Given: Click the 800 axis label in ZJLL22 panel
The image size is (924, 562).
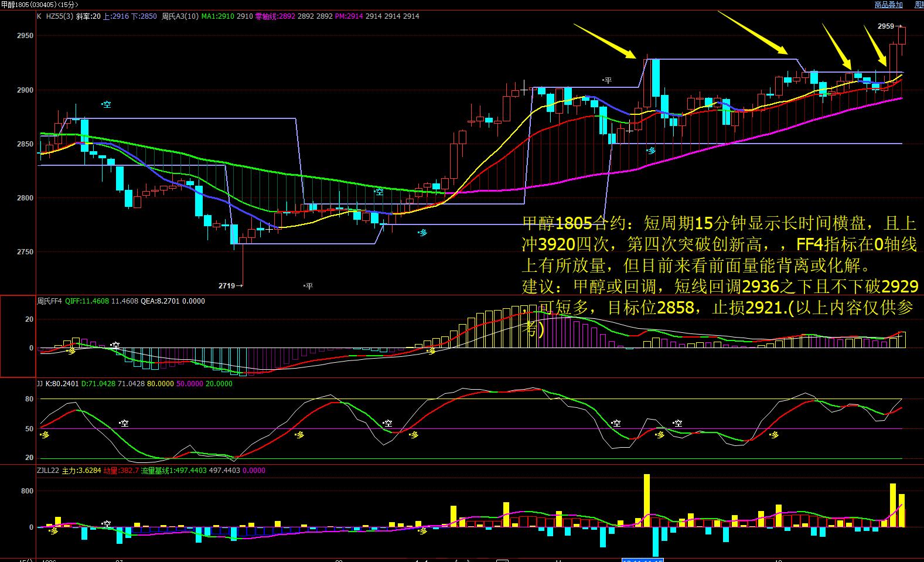Looking at the screenshot, I should (x=28, y=491).
